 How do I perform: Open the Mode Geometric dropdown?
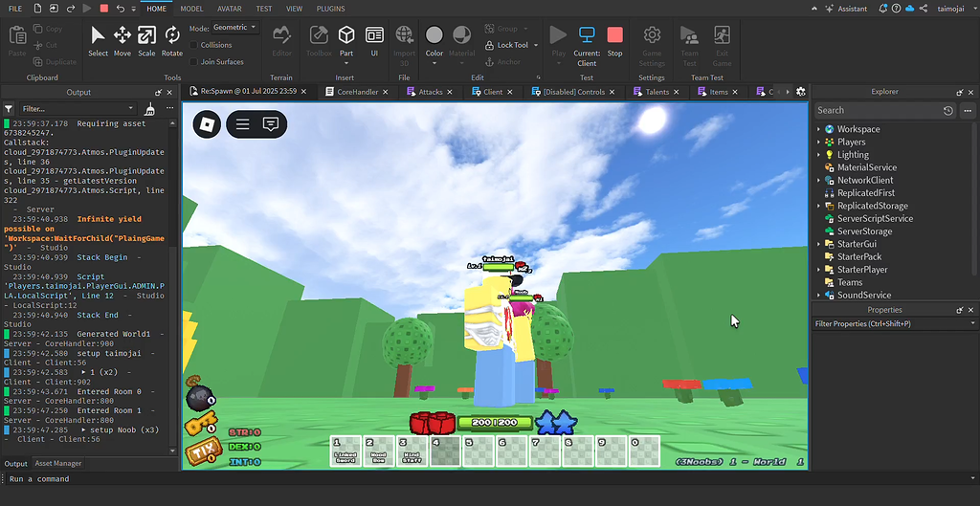[235, 28]
